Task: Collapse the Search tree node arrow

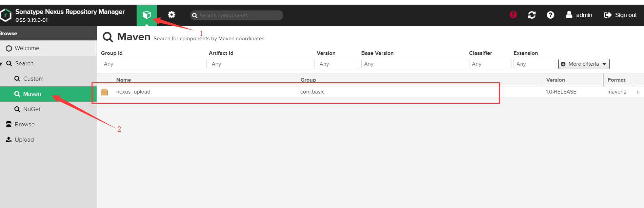Action: pyautogui.click(x=1, y=64)
